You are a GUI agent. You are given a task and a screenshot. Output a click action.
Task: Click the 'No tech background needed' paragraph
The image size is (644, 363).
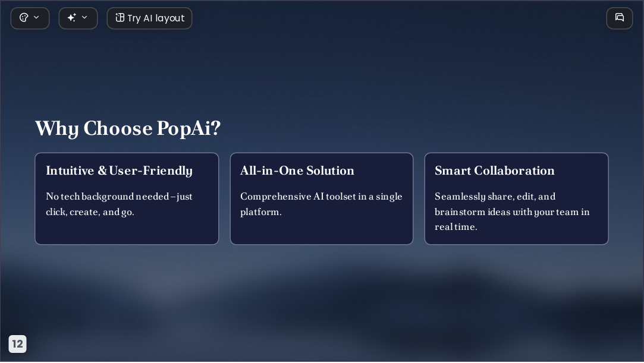pyautogui.click(x=119, y=204)
